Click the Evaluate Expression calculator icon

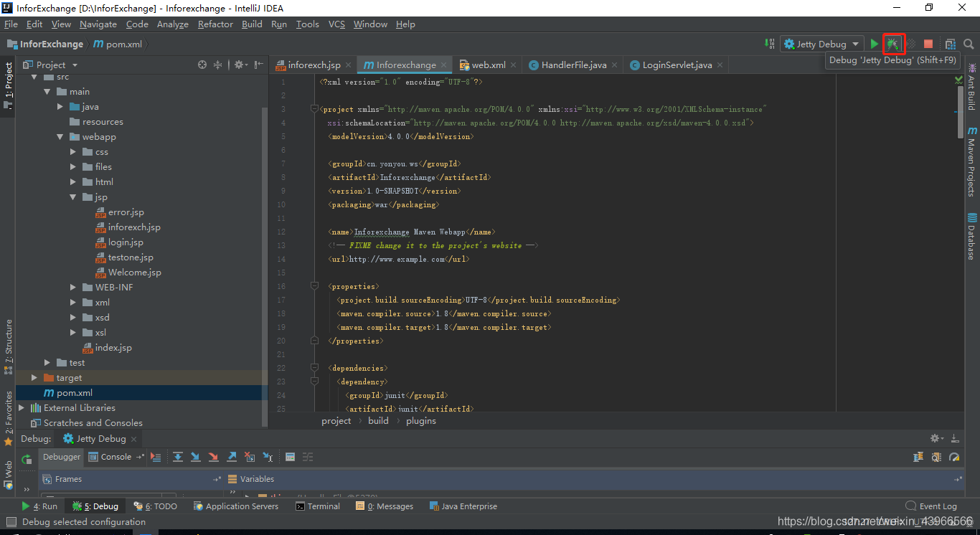point(290,457)
